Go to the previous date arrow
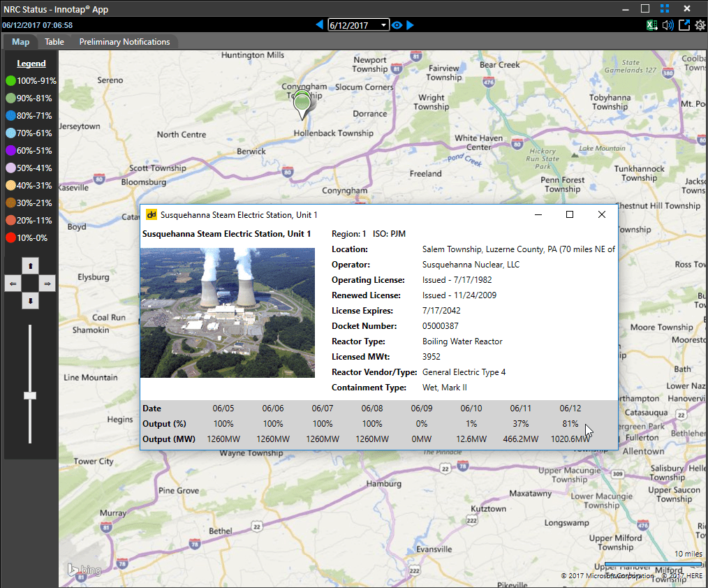708x588 pixels. [319, 25]
